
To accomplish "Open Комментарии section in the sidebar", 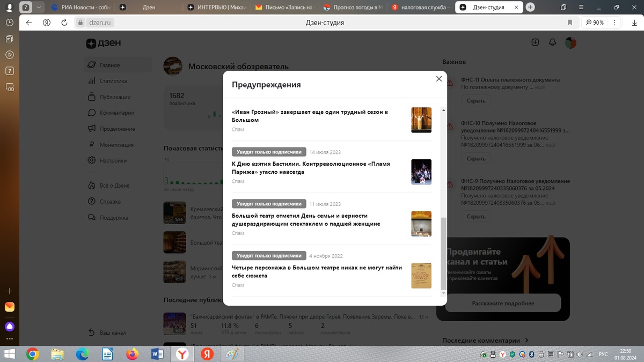I will pos(118,113).
